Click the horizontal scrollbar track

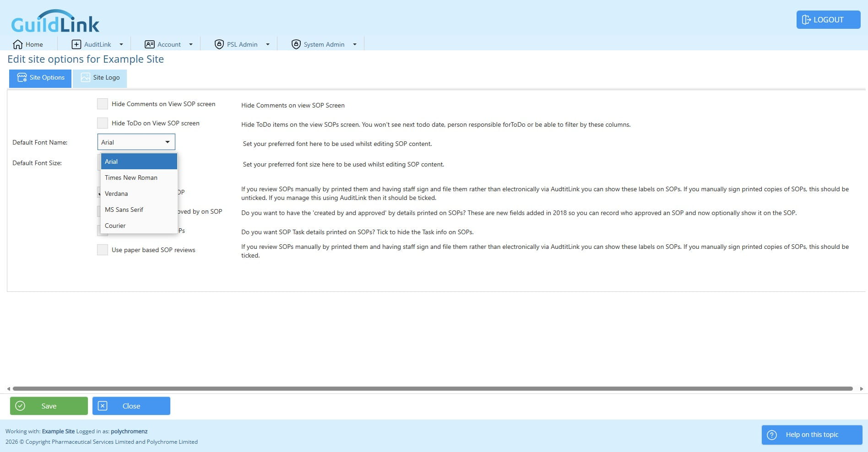coord(433,388)
